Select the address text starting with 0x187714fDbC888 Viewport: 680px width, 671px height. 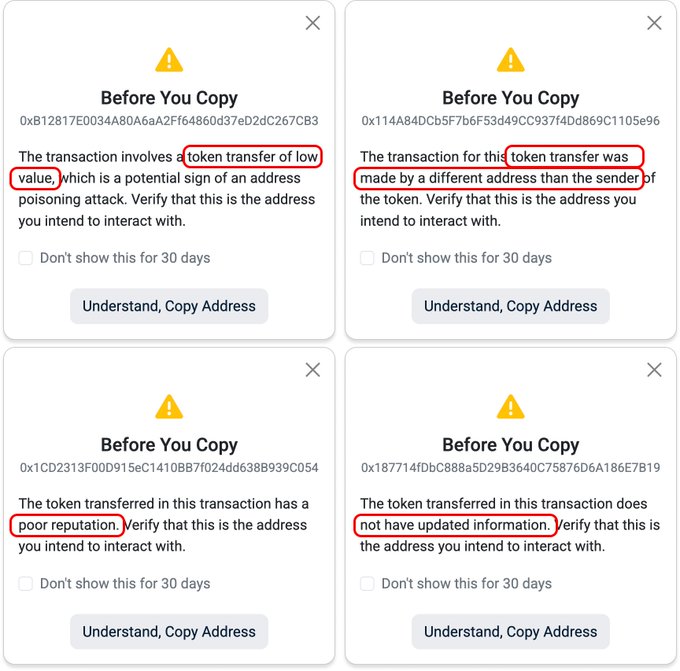tap(511, 468)
